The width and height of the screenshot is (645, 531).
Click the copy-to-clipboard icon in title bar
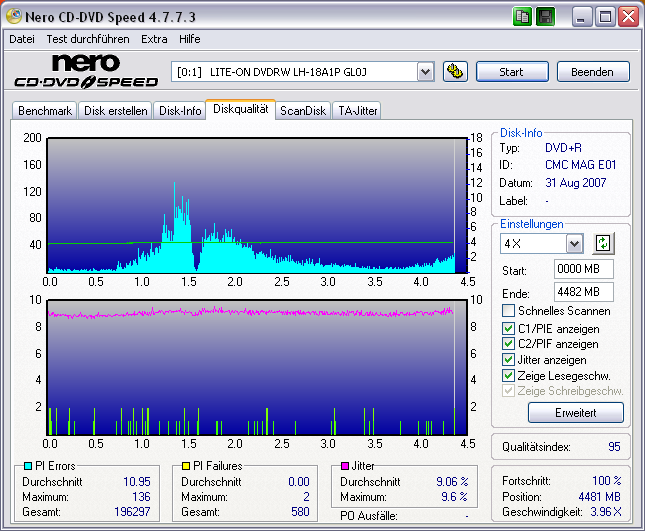[x=522, y=17]
